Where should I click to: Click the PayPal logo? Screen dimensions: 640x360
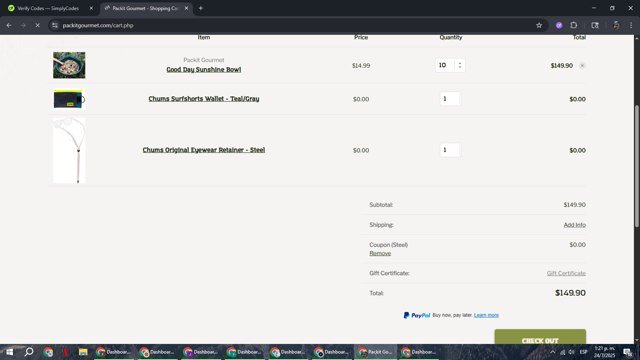point(417,315)
